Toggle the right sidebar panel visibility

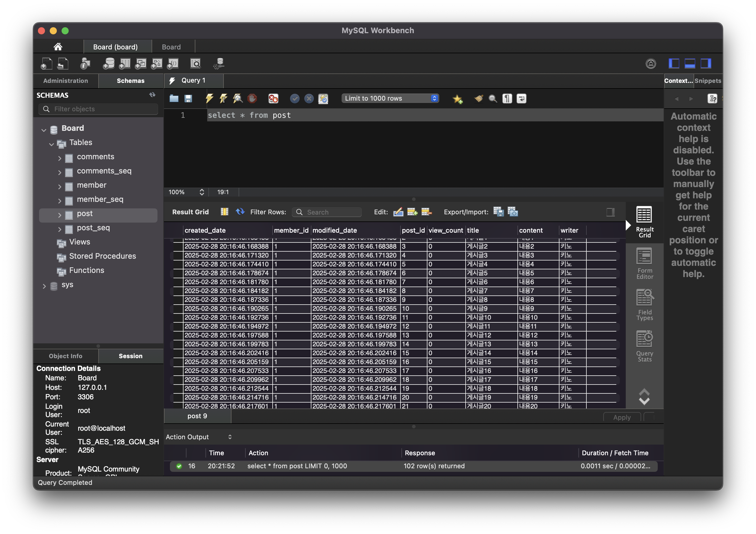706,63
